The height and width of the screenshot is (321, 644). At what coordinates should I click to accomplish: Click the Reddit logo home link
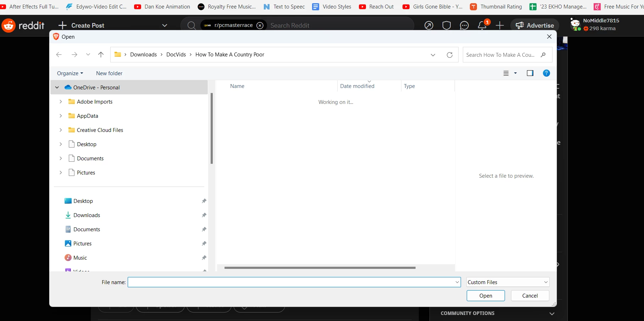[x=23, y=26]
